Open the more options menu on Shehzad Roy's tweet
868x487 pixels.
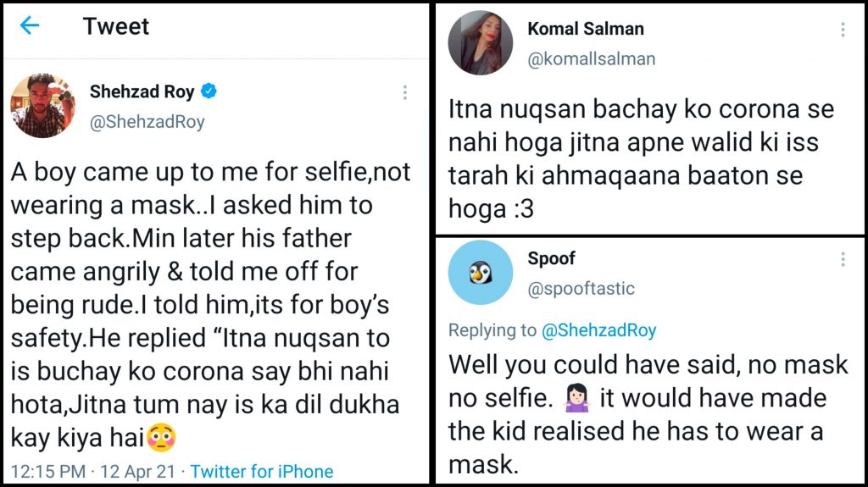click(405, 92)
